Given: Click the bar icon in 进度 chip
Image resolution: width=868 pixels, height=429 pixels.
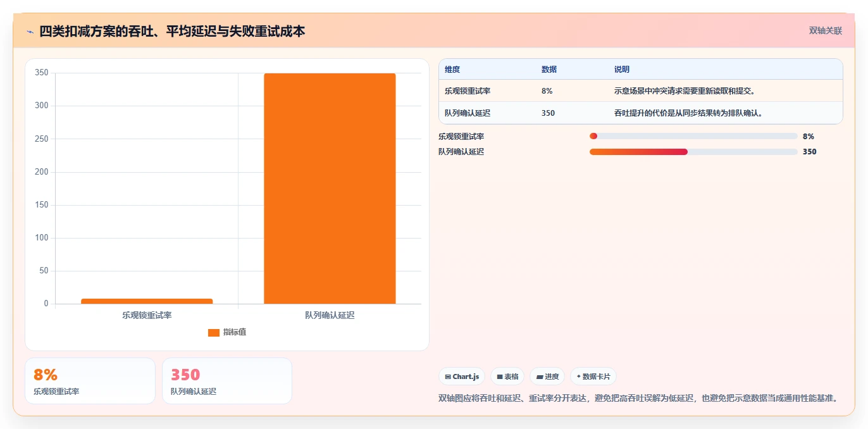Looking at the screenshot, I should [540, 377].
